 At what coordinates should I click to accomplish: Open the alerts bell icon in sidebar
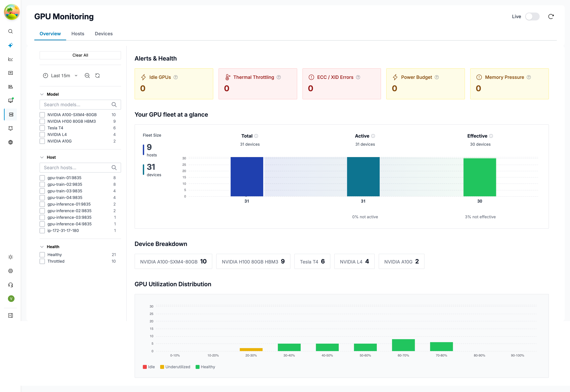click(x=11, y=128)
